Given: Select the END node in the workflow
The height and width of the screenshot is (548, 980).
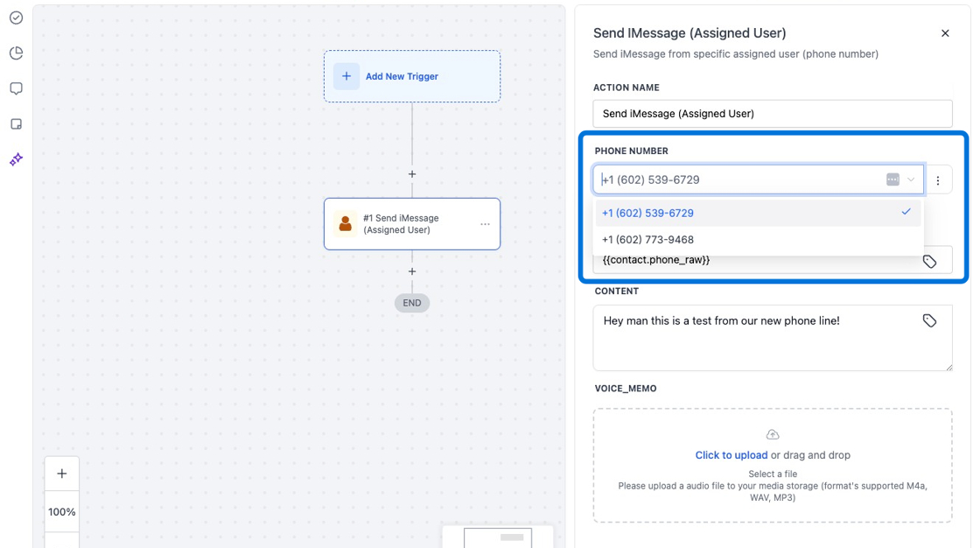Looking at the screenshot, I should [412, 303].
